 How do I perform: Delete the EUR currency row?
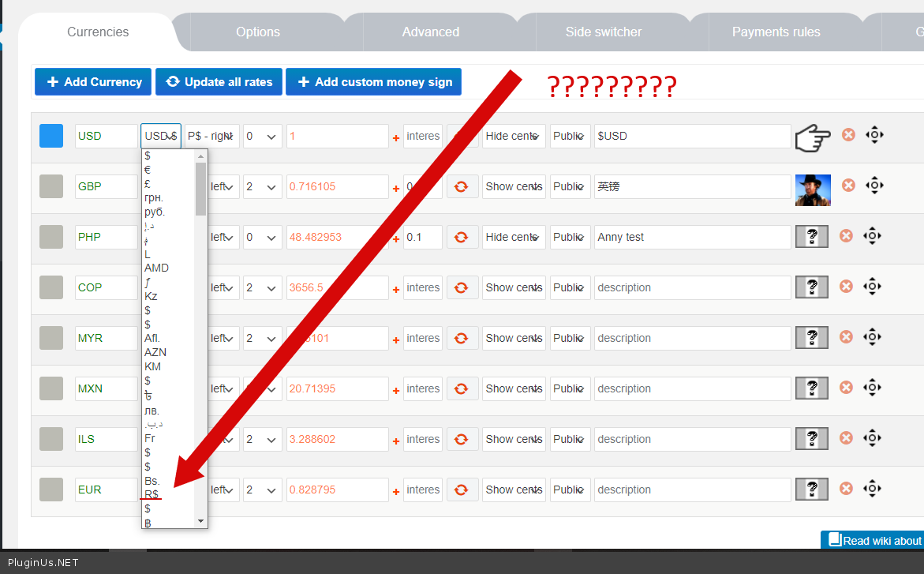pos(846,489)
